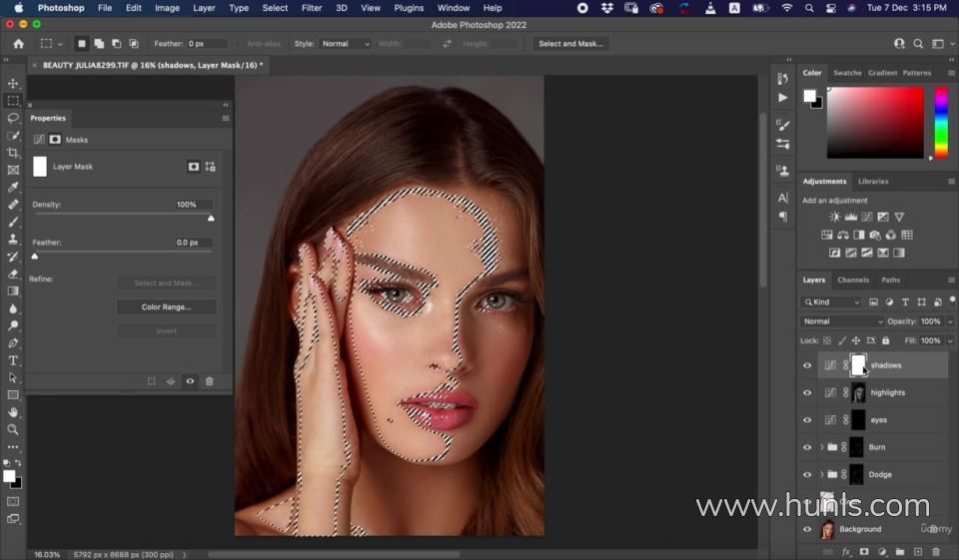Hide the shadows layer

click(x=807, y=365)
